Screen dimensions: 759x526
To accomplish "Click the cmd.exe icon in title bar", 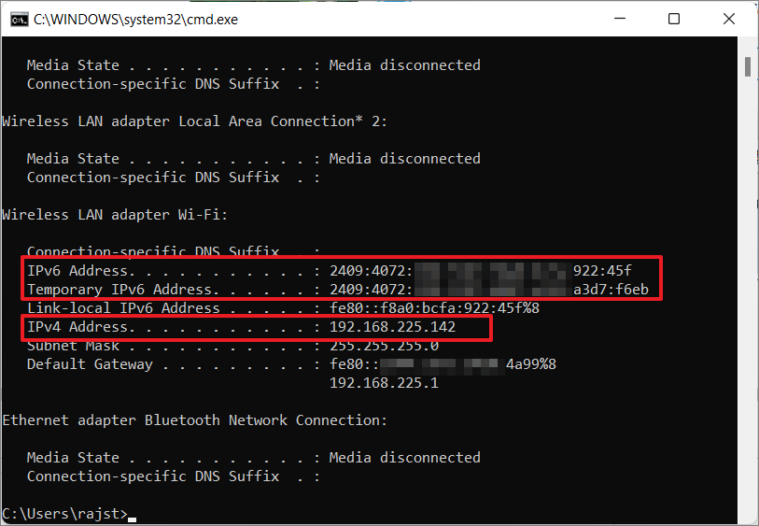I will 19,19.
